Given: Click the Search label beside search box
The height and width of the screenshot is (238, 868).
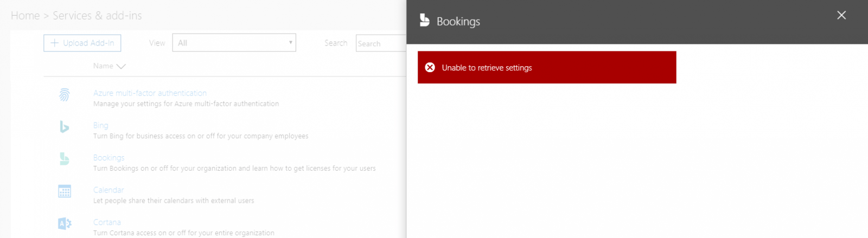Looking at the screenshot, I should pos(336,43).
